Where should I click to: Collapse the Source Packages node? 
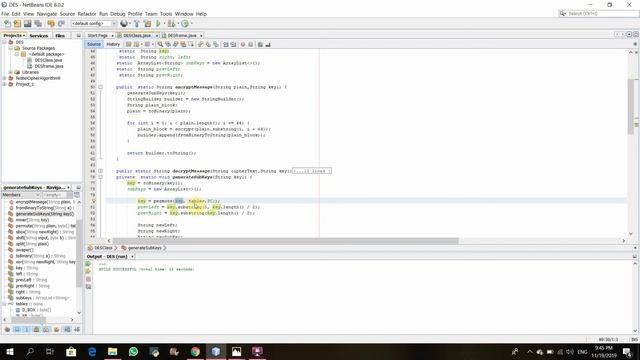[11, 48]
